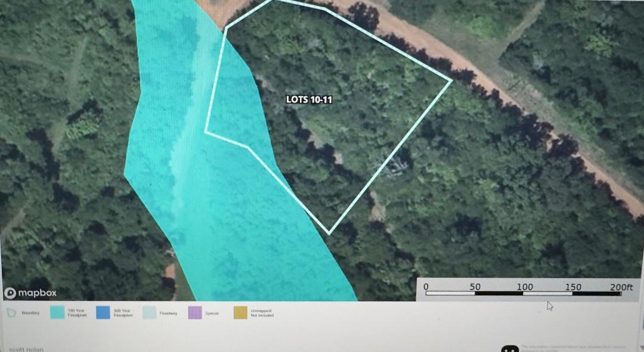
Task: Click the 0 mark on scale bar
Action: pos(426,287)
